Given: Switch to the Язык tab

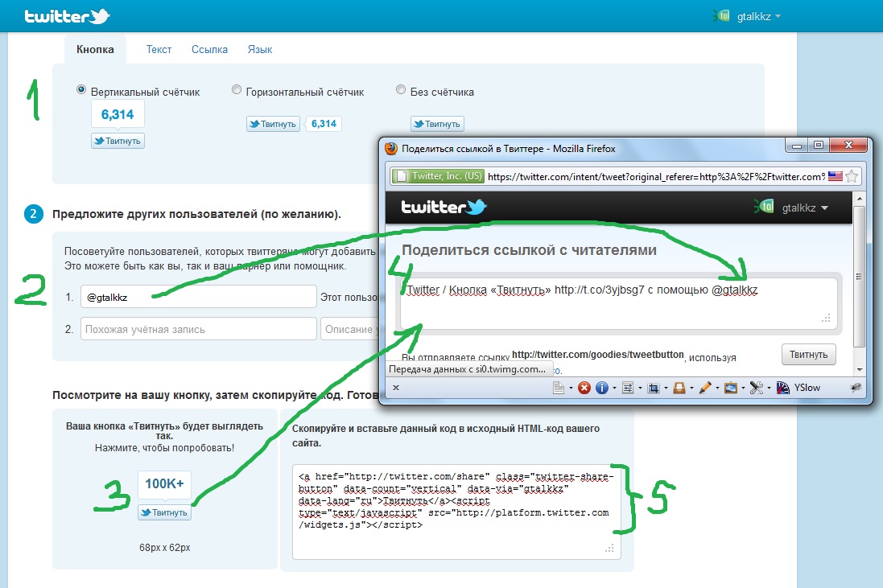Looking at the screenshot, I should (260, 50).
